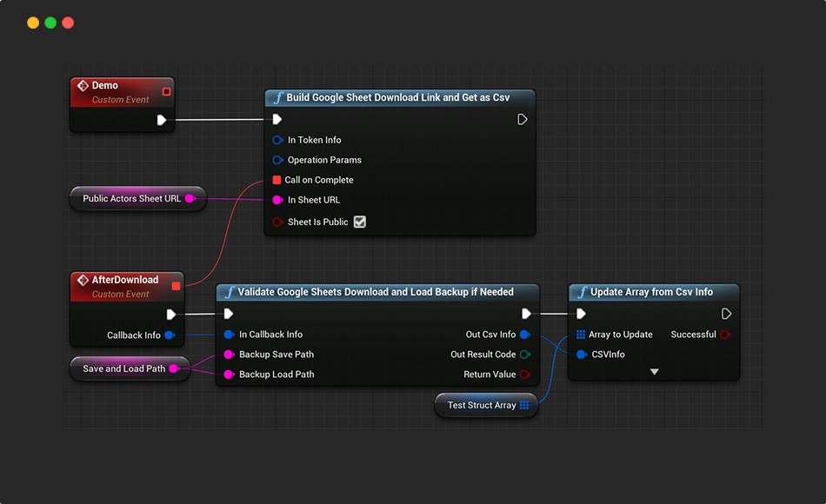Image resolution: width=826 pixels, height=504 pixels.
Task: Select the Build Google Sheet Download Link node title
Action: click(399, 97)
